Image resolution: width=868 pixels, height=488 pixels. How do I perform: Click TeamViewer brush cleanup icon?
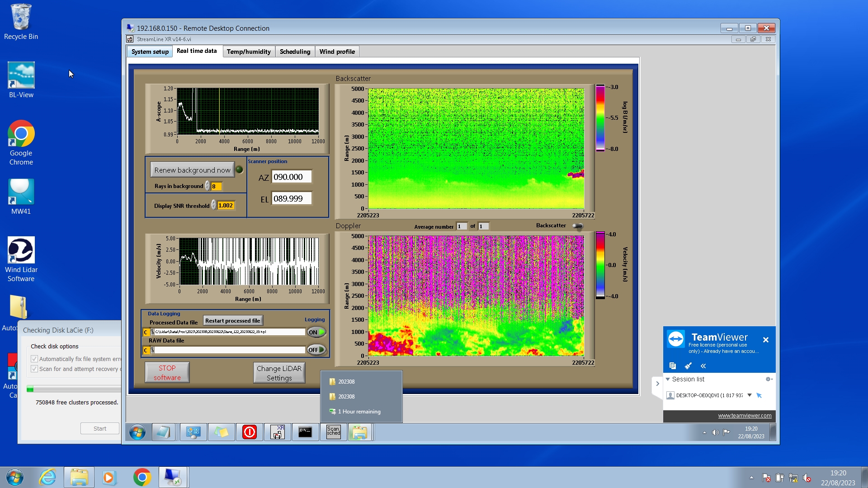(688, 366)
